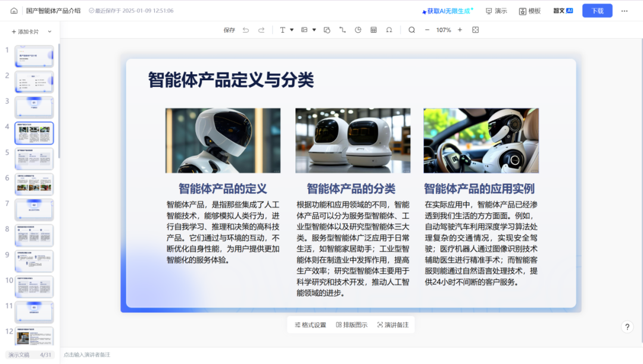Screen dimensions: 643x364
Task: Insert a chart using pie icon
Action: point(358,30)
